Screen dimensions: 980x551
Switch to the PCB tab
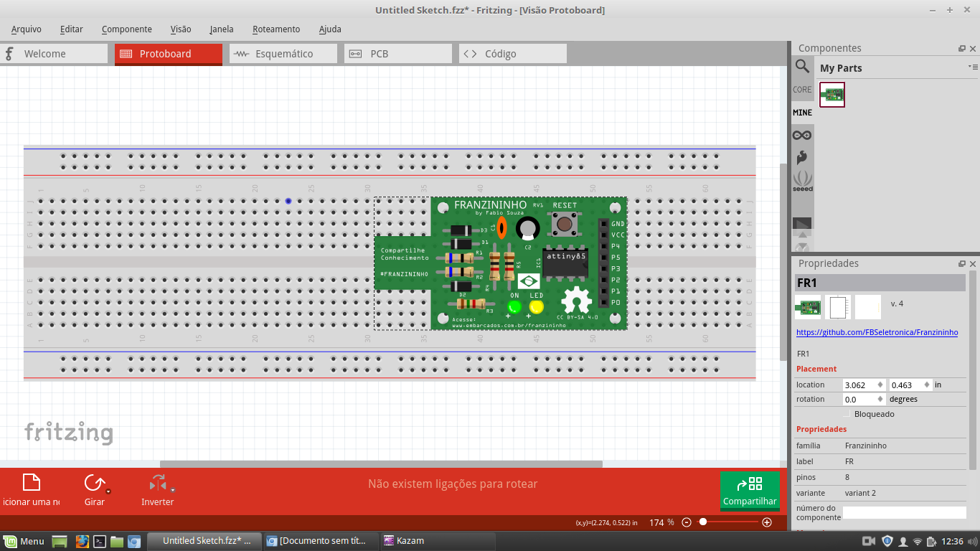398,54
